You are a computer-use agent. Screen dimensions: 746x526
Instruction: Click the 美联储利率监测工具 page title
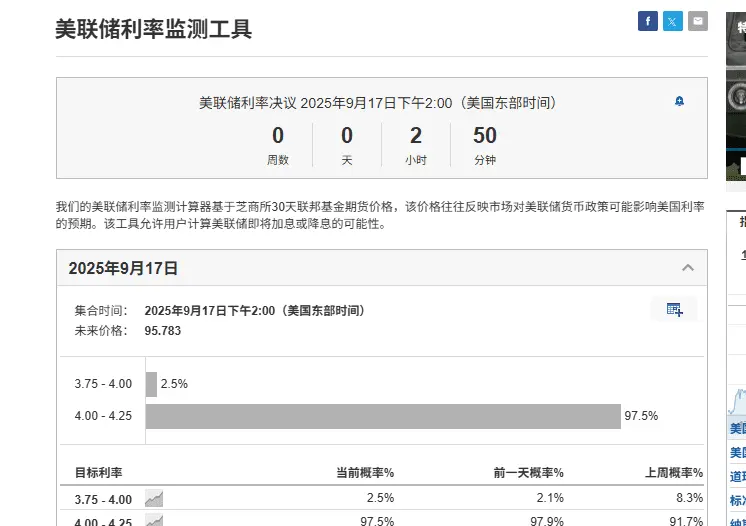pos(154,29)
